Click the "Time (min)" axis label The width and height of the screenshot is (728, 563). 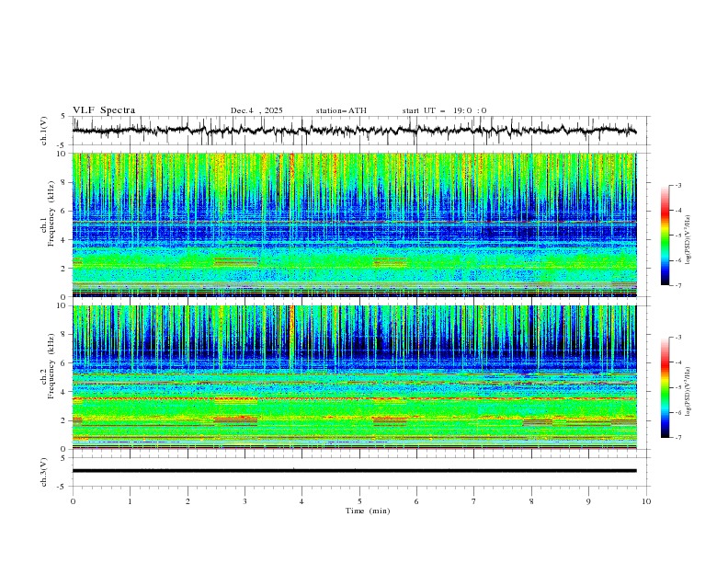[368, 511]
